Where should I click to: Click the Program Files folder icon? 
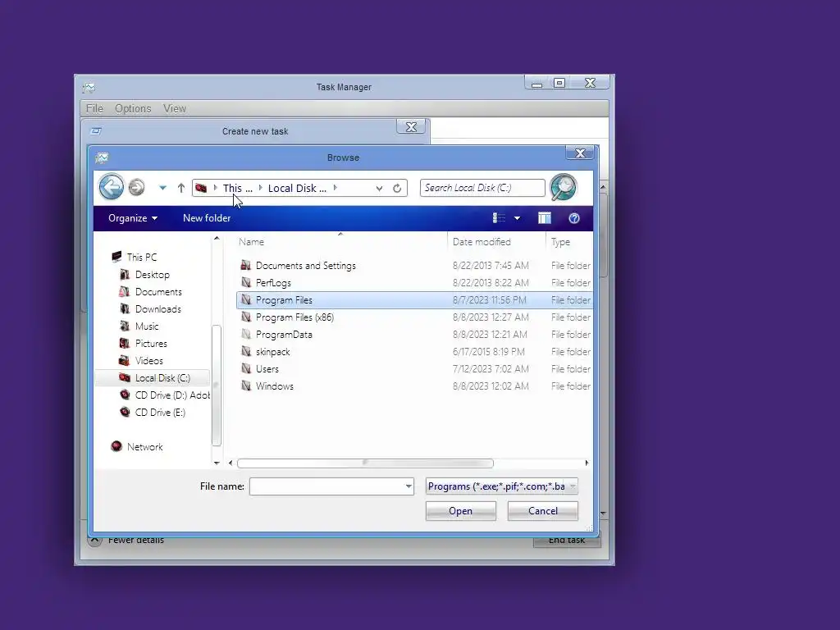coord(246,299)
